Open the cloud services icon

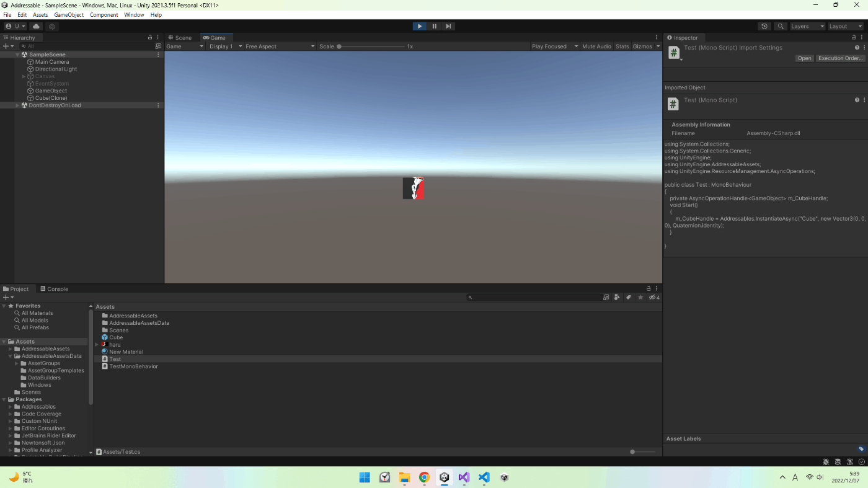coord(36,27)
